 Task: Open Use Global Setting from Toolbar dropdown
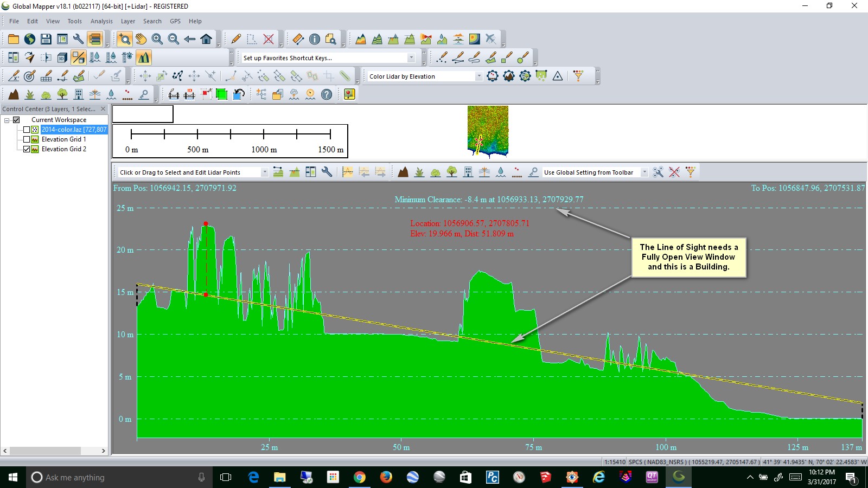pyautogui.click(x=644, y=172)
